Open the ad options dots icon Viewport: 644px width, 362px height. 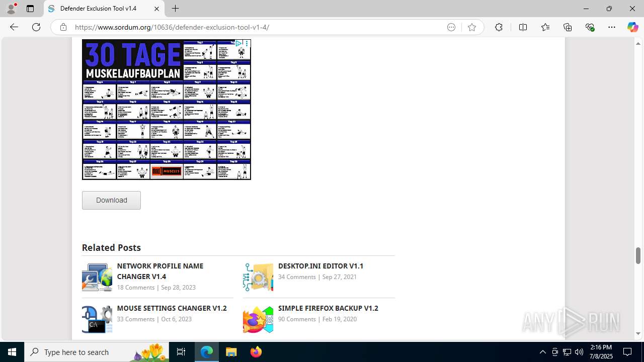tap(247, 44)
